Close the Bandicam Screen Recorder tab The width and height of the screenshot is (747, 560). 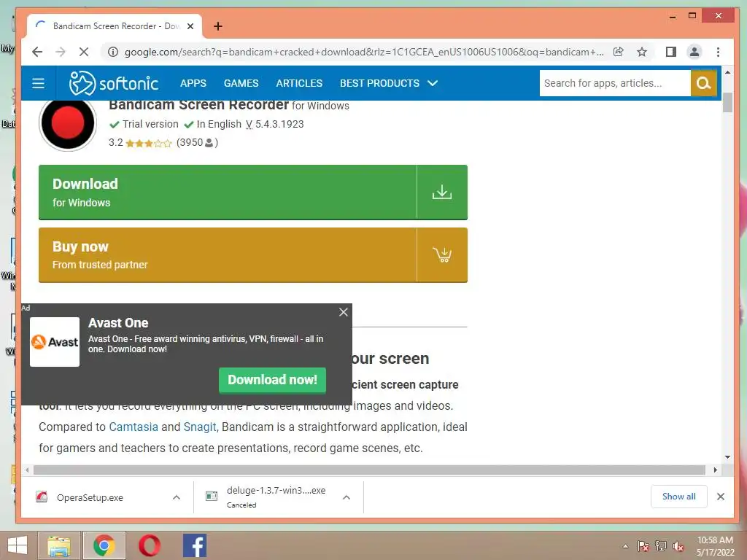[x=190, y=26]
